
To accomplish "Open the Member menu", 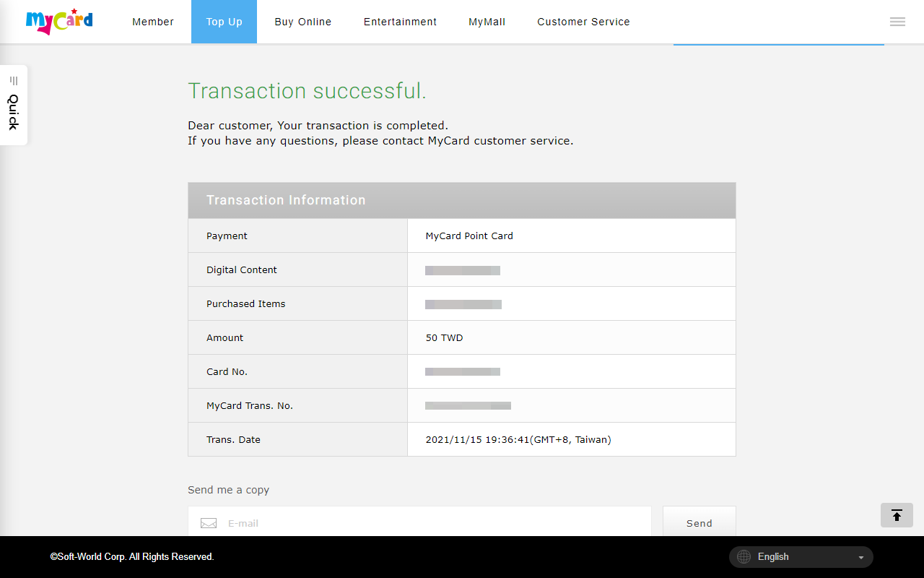I will coord(153,22).
